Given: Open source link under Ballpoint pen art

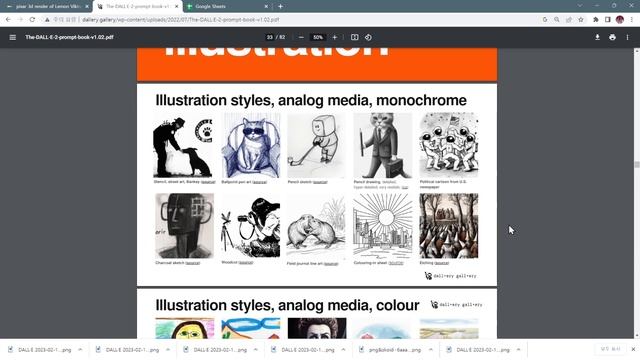Looking at the screenshot, I should click(x=260, y=182).
